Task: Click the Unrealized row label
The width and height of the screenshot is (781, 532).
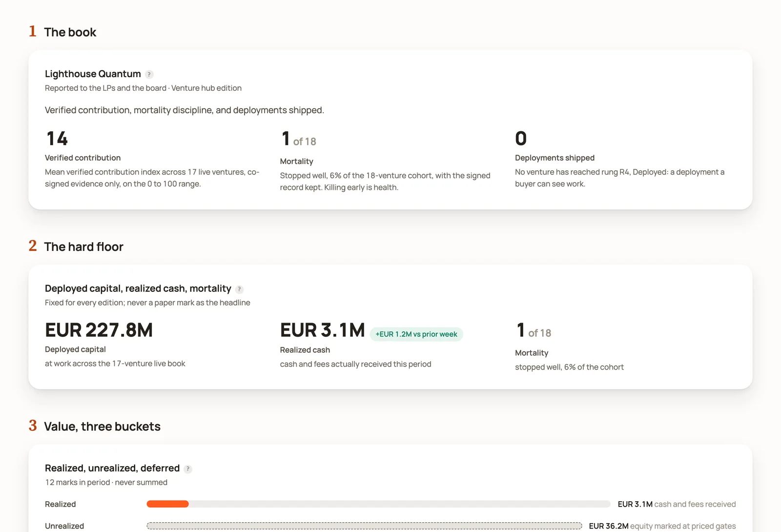Action: click(64, 526)
